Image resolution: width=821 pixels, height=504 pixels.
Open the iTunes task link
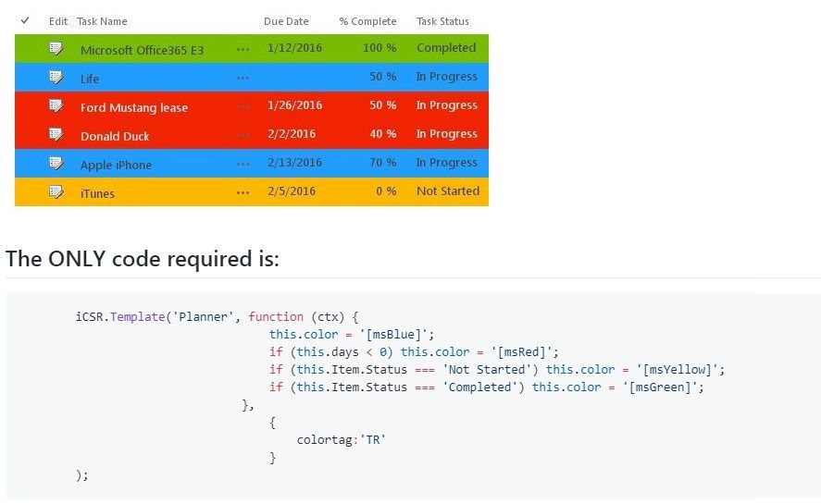[x=97, y=193]
